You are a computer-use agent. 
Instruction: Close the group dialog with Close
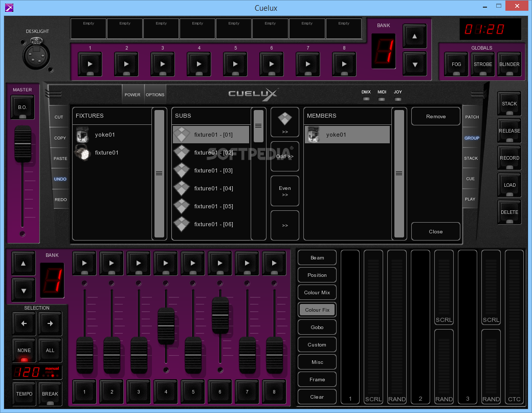coord(436,231)
